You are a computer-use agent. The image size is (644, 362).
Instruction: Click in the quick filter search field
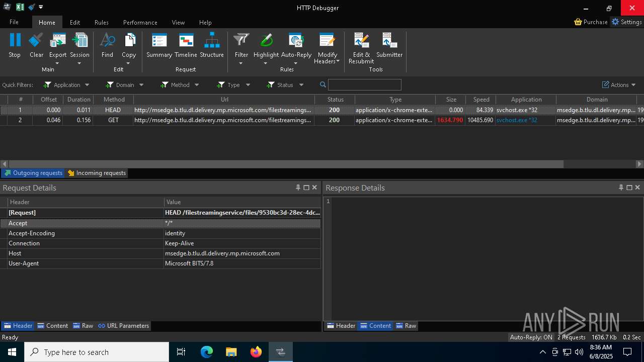[x=364, y=85]
